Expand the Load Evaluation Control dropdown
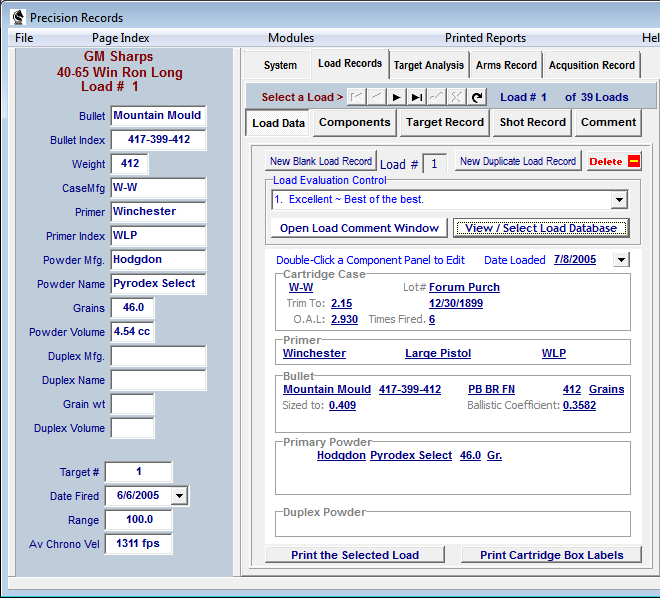Viewport: 660px width, 598px height. click(x=619, y=199)
